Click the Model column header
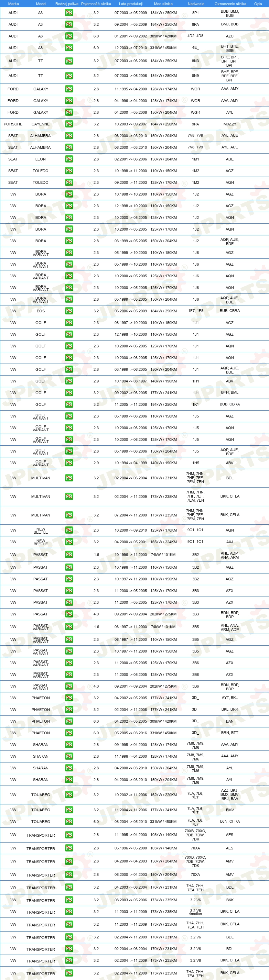269x980 pixels. tap(41, 4)
